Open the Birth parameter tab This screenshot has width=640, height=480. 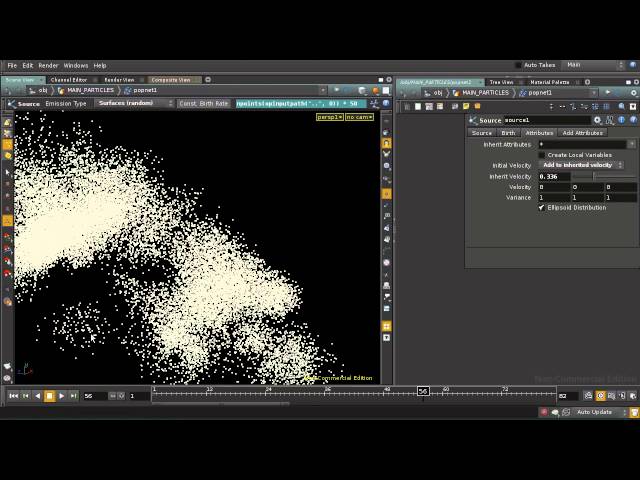click(x=508, y=133)
